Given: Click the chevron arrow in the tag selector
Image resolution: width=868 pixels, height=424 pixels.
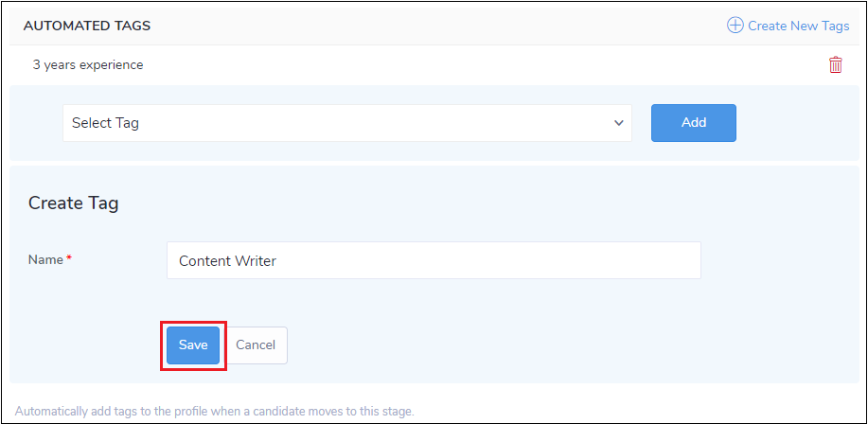Looking at the screenshot, I should 619,123.
